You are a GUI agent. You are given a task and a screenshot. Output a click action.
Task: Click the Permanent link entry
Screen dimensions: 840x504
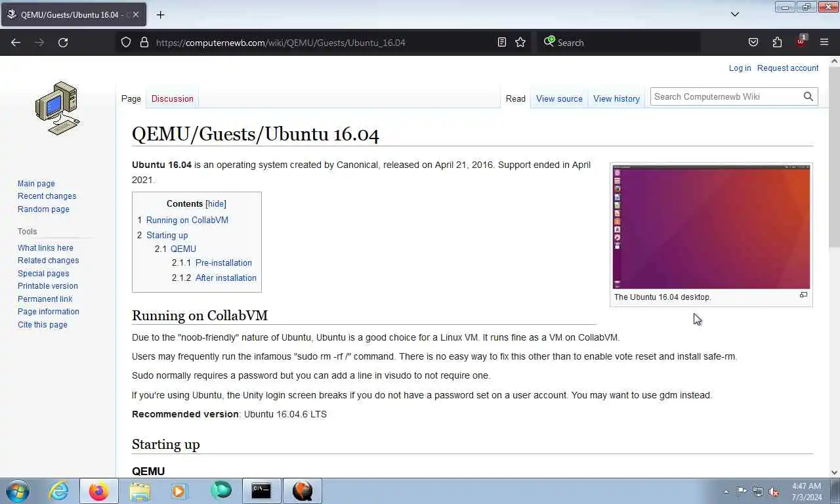click(45, 299)
